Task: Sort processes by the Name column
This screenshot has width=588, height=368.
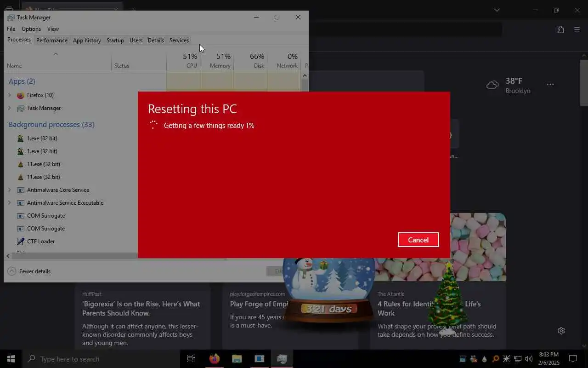Action: pyautogui.click(x=57, y=61)
